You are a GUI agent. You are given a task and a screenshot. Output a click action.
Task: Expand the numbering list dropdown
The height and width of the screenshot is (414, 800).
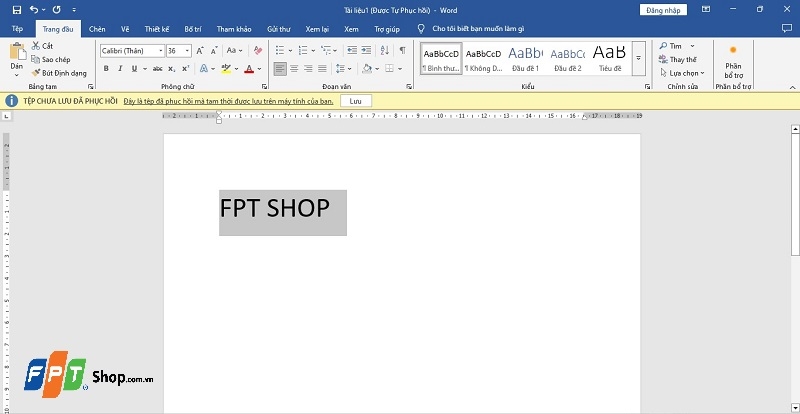coord(313,51)
